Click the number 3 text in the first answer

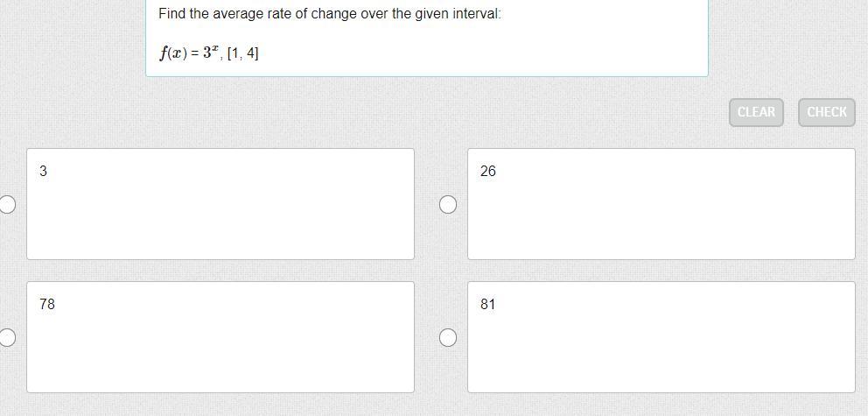tap(44, 172)
